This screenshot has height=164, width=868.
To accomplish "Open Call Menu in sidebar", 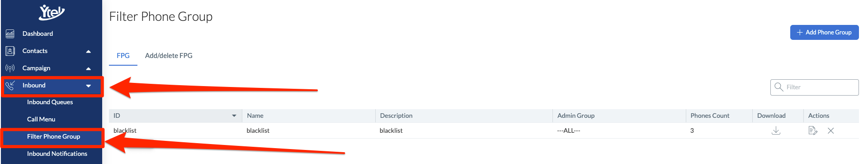I will (x=41, y=119).
